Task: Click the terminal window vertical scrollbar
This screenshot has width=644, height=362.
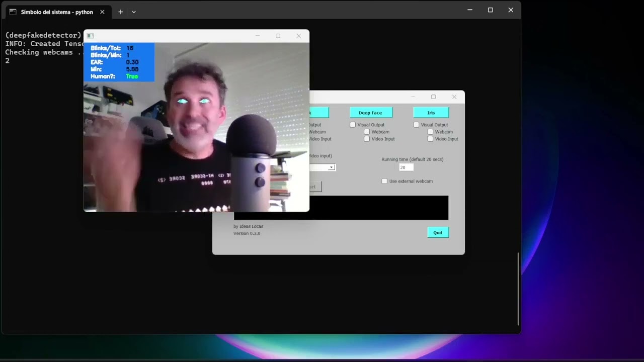Action: pos(518,289)
